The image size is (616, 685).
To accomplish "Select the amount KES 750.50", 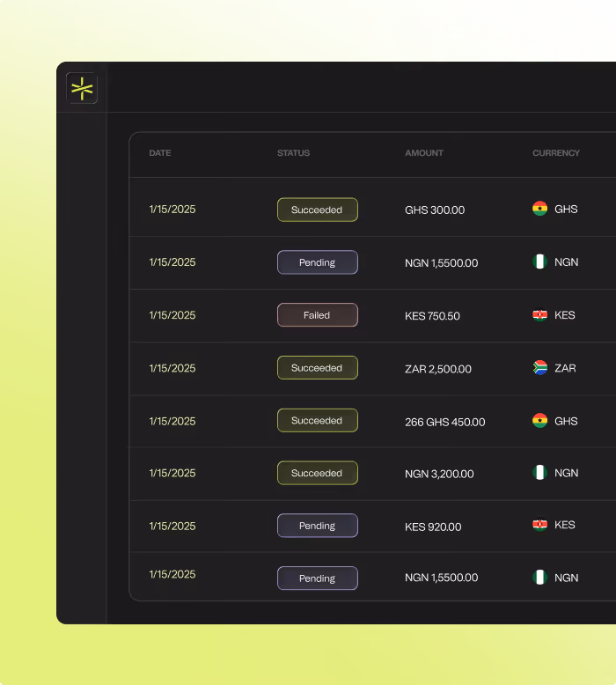I will 432,316.
